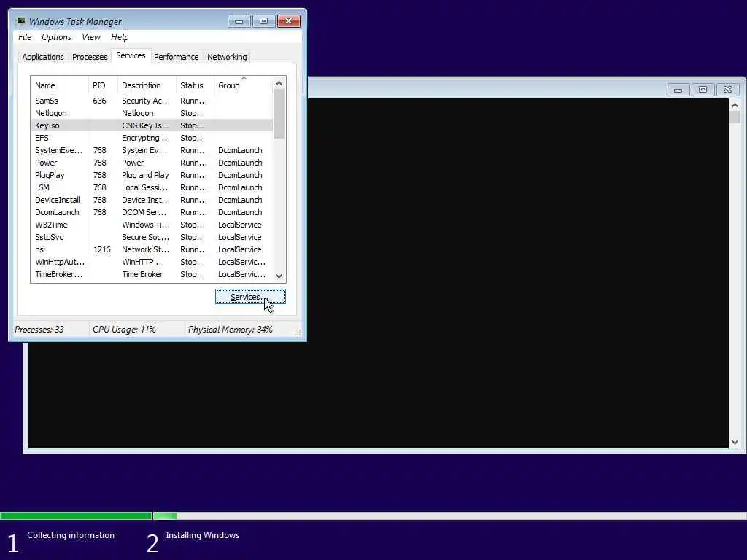This screenshot has width=747, height=560.
Task: Sort by the PID column header
Action: coord(103,85)
